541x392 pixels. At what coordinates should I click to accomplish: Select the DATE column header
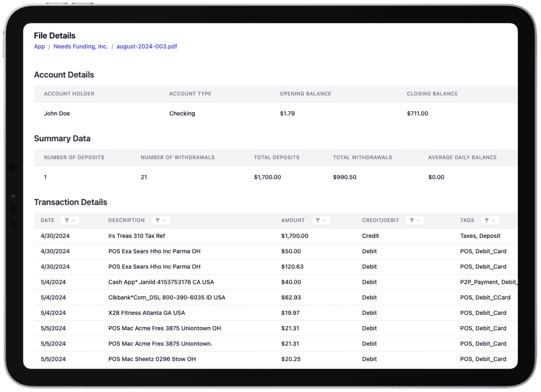(48, 220)
